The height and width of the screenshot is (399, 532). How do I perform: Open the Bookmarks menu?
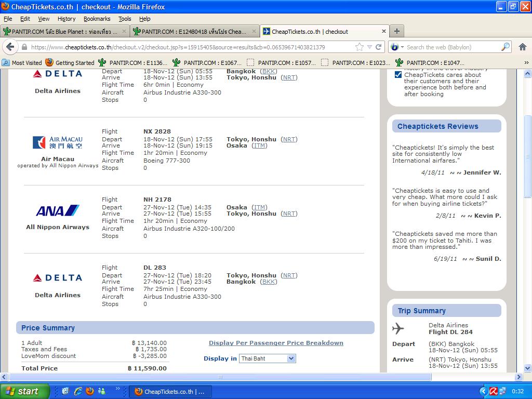coord(97,19)
